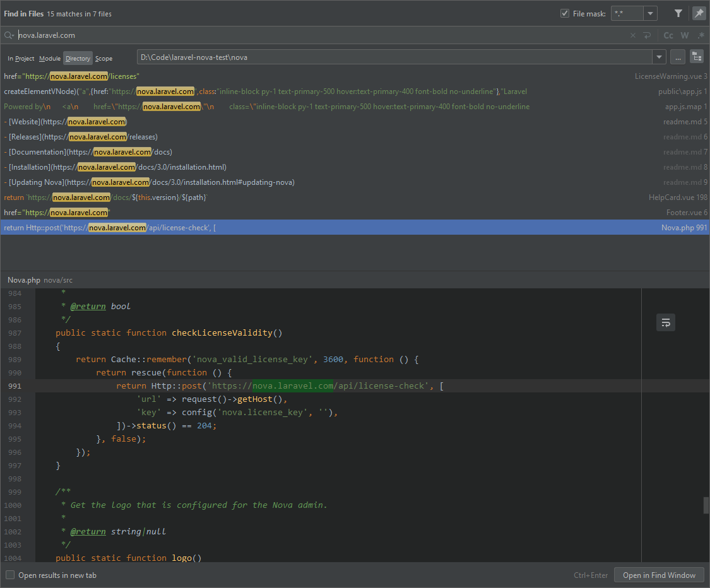Select the Module scope tab

pos(50,58)
